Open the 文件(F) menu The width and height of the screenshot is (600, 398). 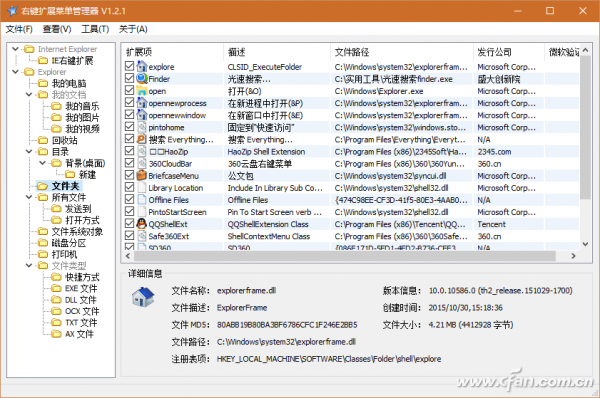[x=19, y=29]
